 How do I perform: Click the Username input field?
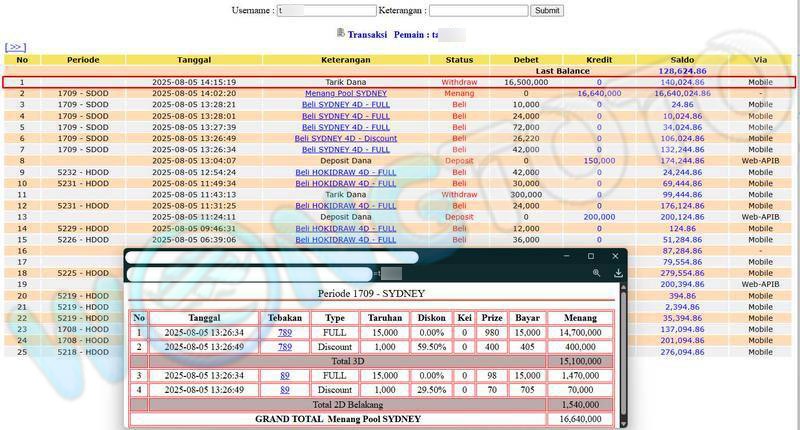(327, 11)
